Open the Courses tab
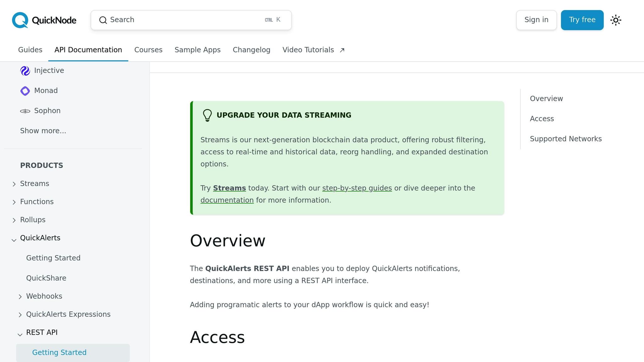 (x=148, y=50)
